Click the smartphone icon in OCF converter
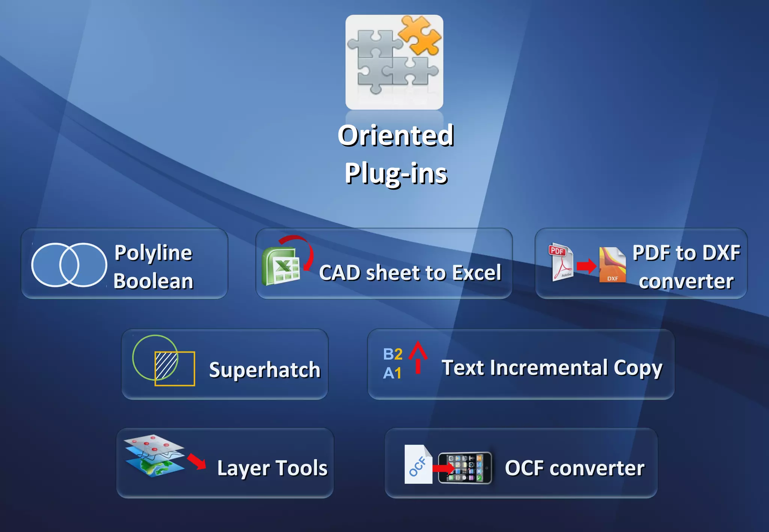769x532 pixels. pyautogui.click(x=465, y=468)
